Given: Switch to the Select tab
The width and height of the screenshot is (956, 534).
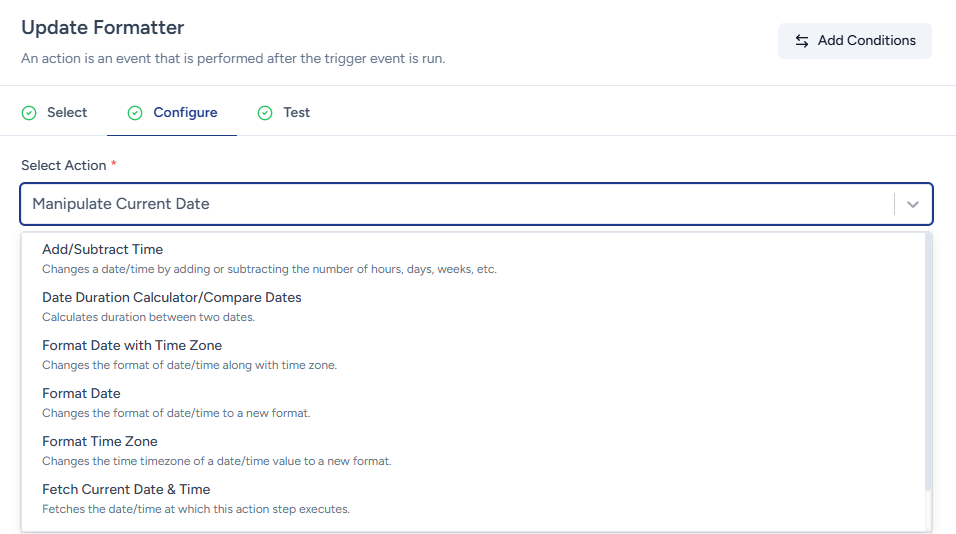Looking at the screenshot, I should click(x=67, y=113).
